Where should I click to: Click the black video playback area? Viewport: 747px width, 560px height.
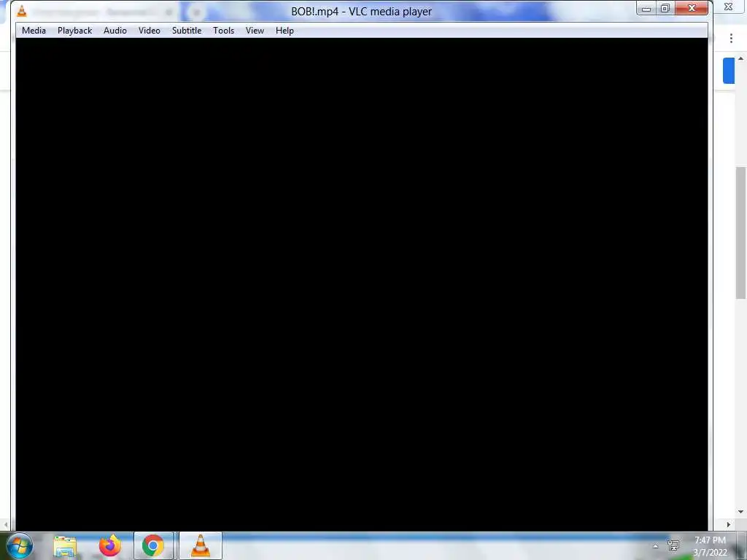362,284
